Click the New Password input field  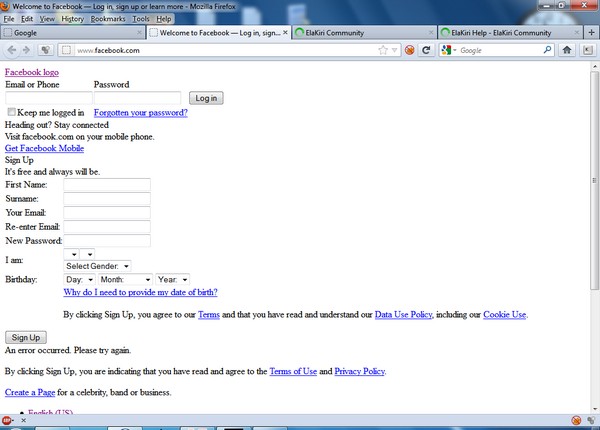(x=107, y=241)
